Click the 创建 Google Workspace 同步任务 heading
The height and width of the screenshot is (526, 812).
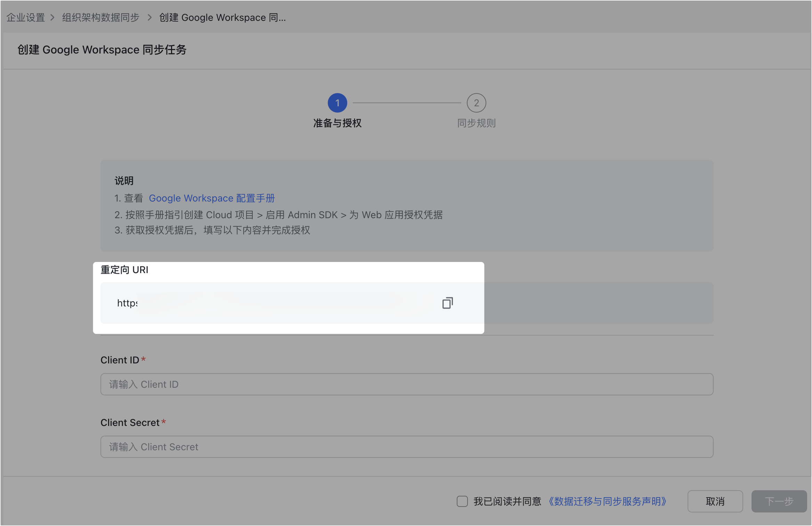(102, 50)
